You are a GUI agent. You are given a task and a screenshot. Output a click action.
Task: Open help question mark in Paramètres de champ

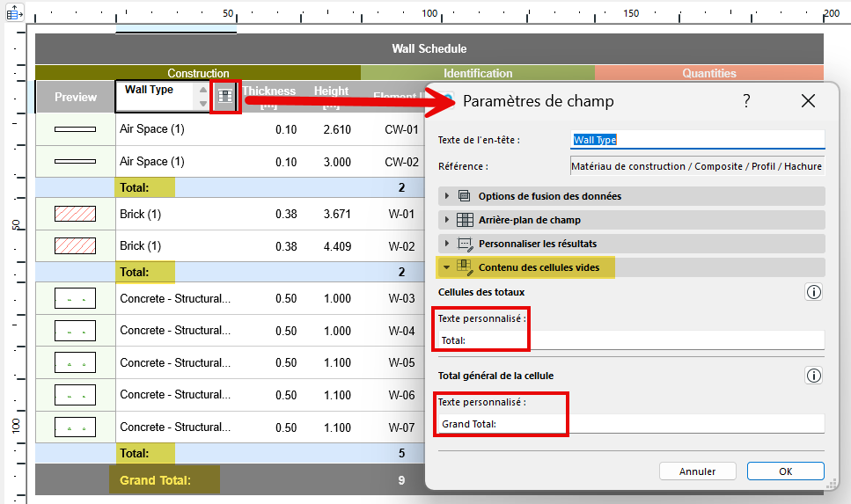coord(747,101)
